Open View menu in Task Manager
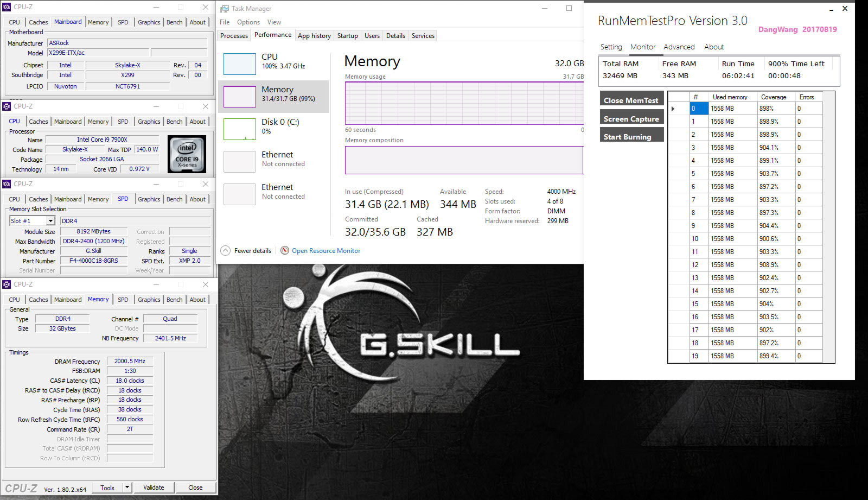Image resolution: width=868 pixels, height=500 pixels. pos(274,22)
